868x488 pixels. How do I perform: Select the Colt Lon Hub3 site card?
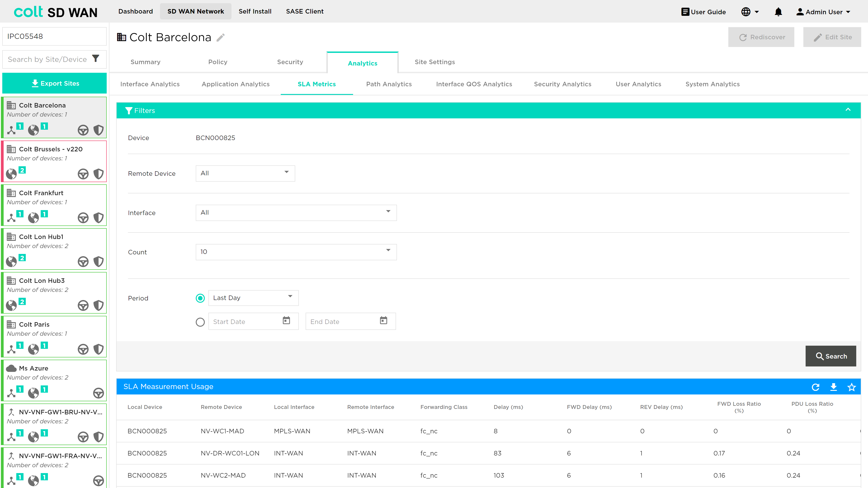54,293
